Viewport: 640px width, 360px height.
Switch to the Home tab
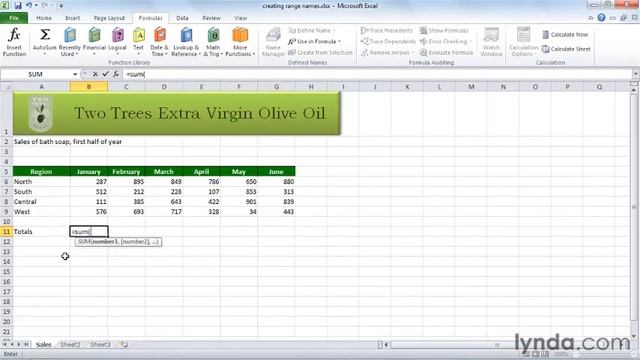click(44, 18)
